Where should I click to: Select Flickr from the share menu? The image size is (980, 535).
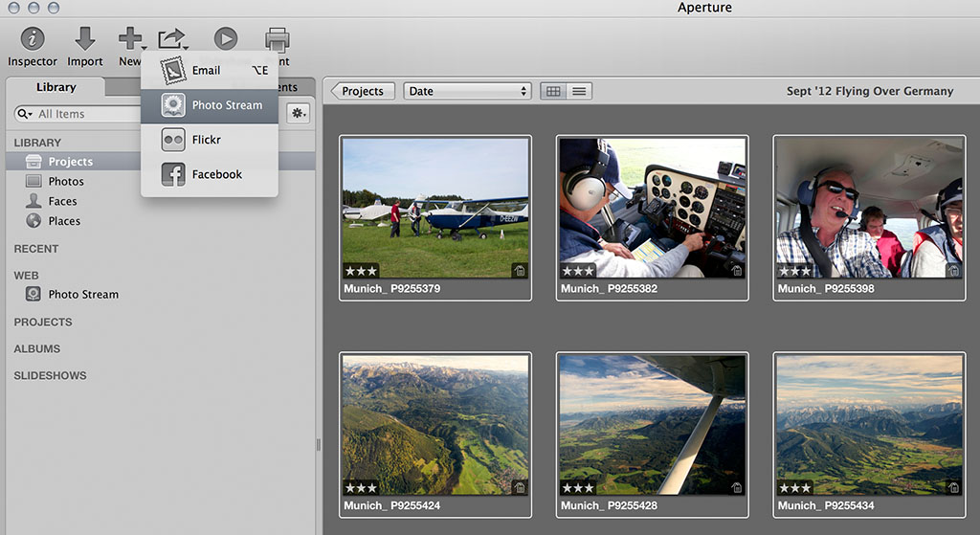[208, 140]
